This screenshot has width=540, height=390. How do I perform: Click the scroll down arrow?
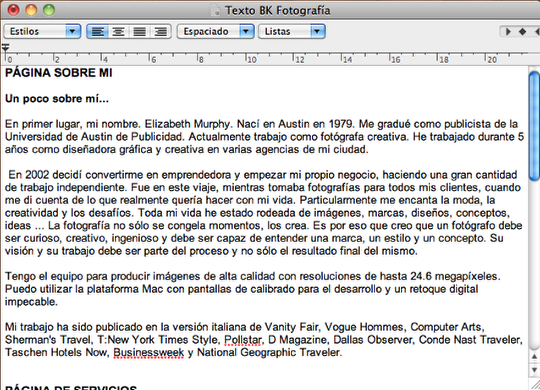(534, 370)
